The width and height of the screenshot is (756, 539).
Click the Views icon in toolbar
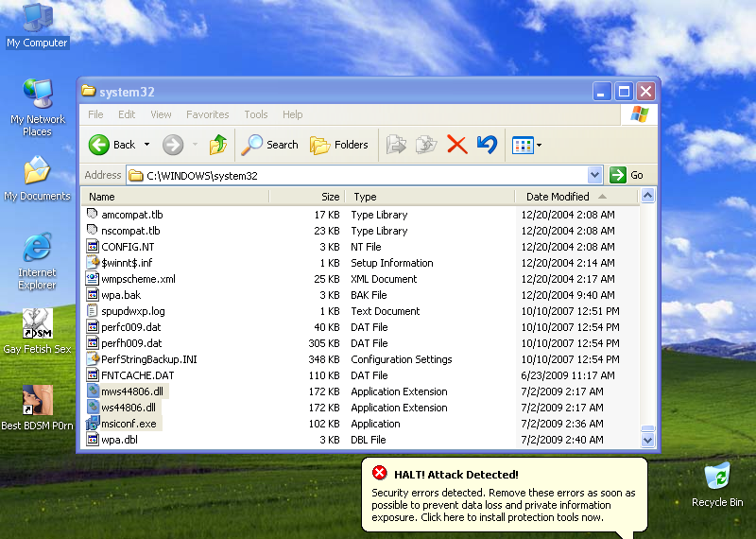point(524,145)
